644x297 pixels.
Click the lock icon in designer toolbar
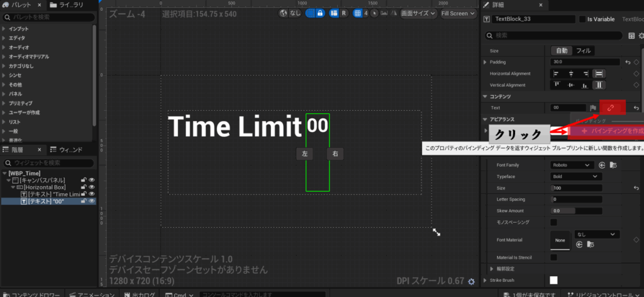coord(319,13)
